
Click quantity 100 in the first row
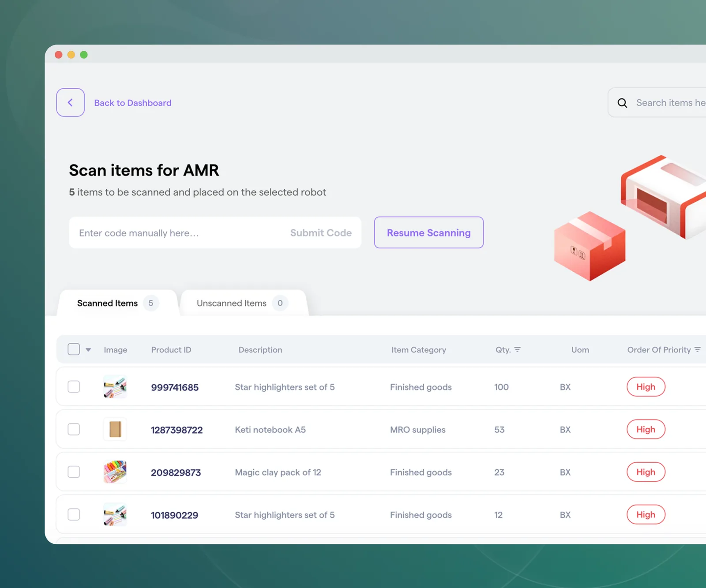(501, 387)
